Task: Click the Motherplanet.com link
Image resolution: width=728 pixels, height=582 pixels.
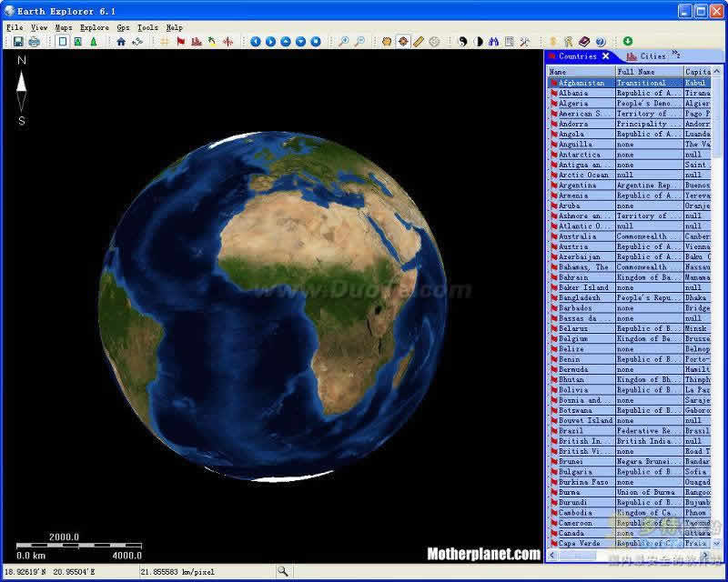Action: pyautogui.click(x=483, y=554)
